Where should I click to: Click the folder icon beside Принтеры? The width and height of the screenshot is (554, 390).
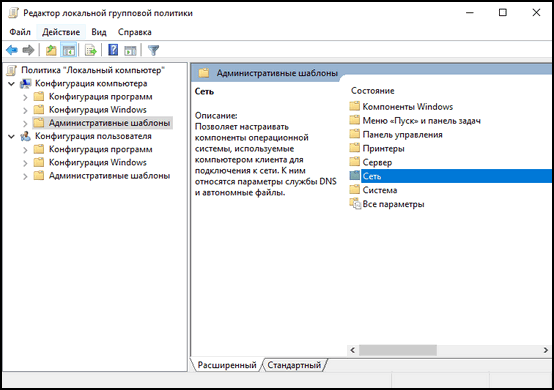click(354, 148)
